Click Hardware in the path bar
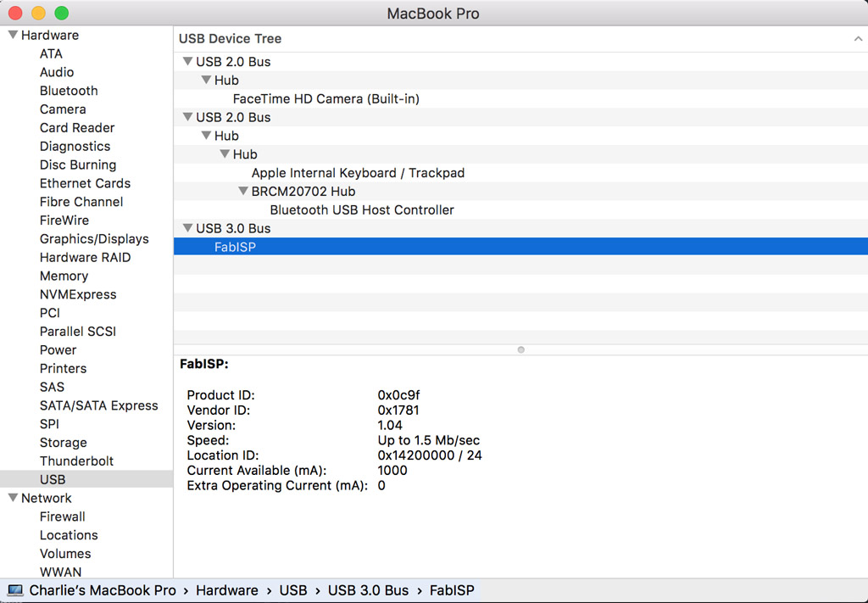 (x=227, y=590)
